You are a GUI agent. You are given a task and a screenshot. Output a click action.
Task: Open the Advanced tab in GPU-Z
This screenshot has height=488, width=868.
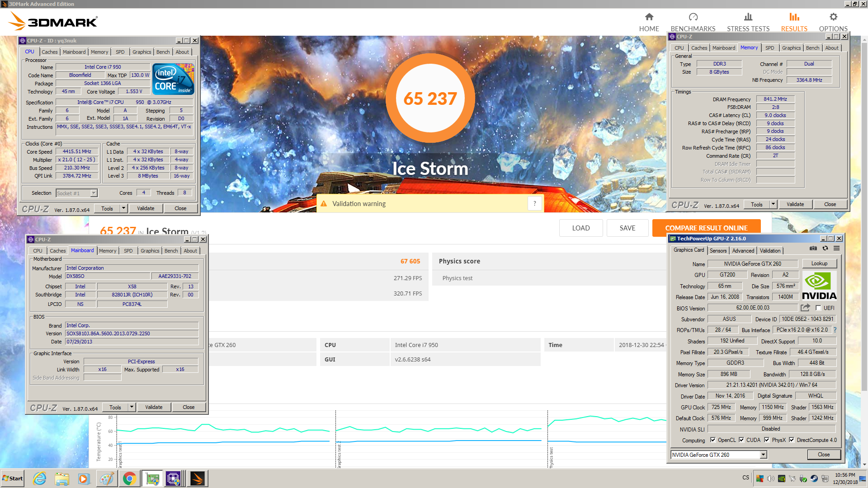click(743, 251)
